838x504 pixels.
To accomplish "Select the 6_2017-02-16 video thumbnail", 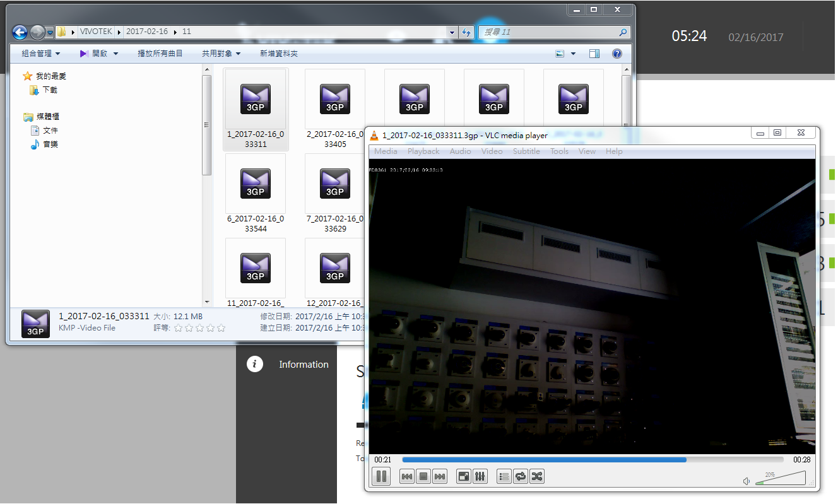I will [x=255, y=184].
